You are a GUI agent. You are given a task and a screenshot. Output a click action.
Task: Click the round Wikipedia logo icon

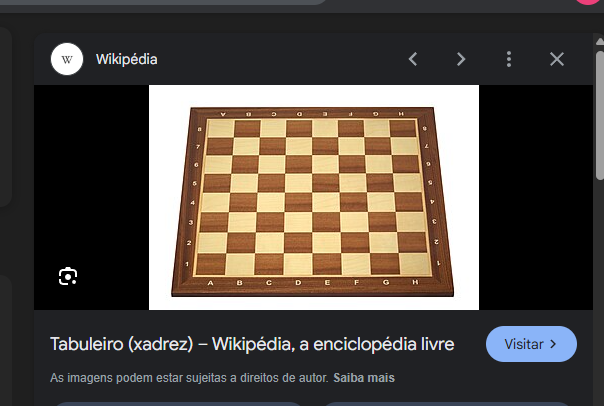[67, 59]
